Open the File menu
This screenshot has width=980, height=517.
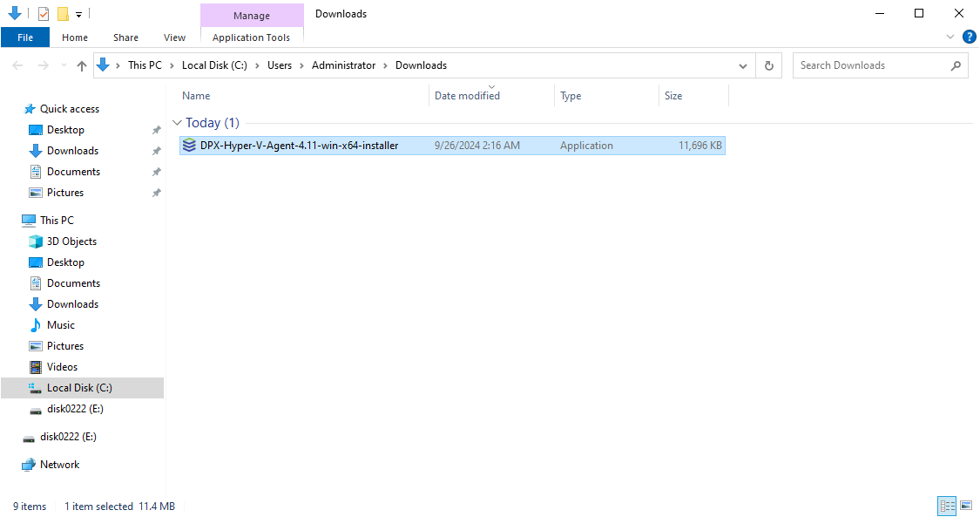click(x=25, y=37)
